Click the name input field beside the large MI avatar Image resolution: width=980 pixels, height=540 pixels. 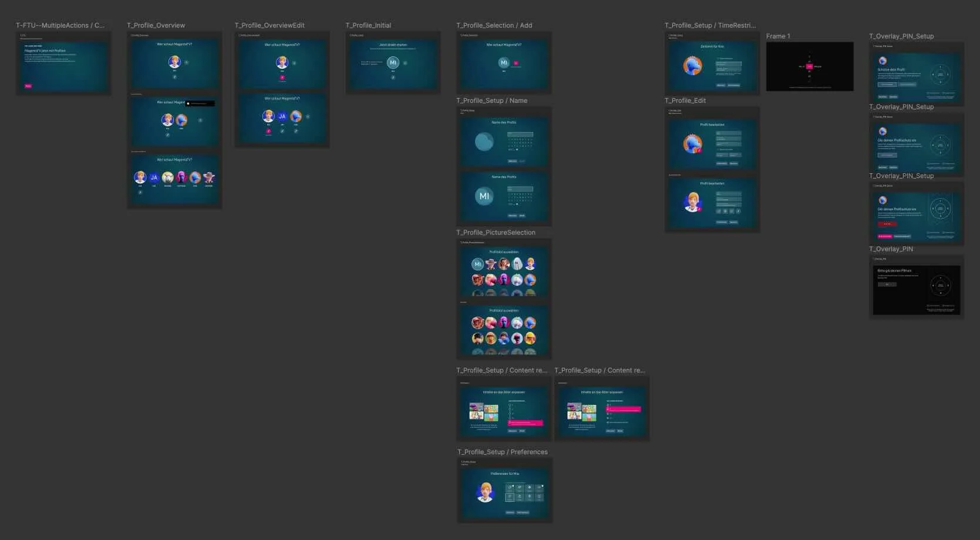[520, 189]
